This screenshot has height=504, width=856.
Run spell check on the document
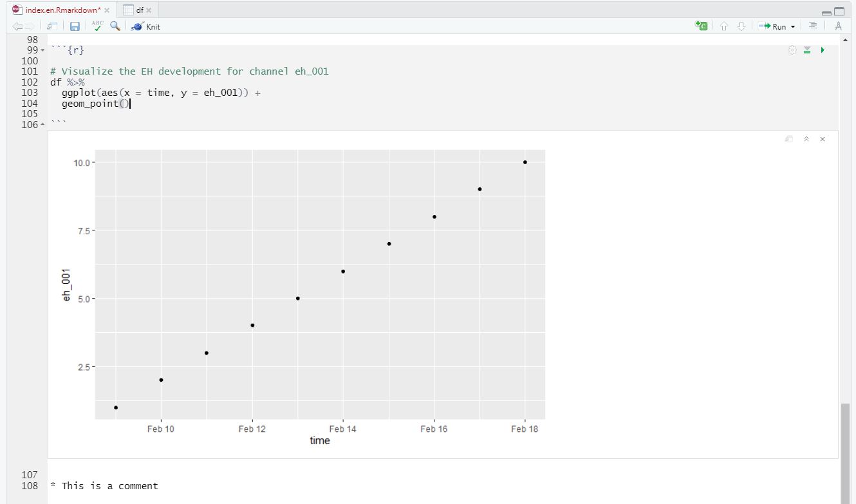coord(97,26)
